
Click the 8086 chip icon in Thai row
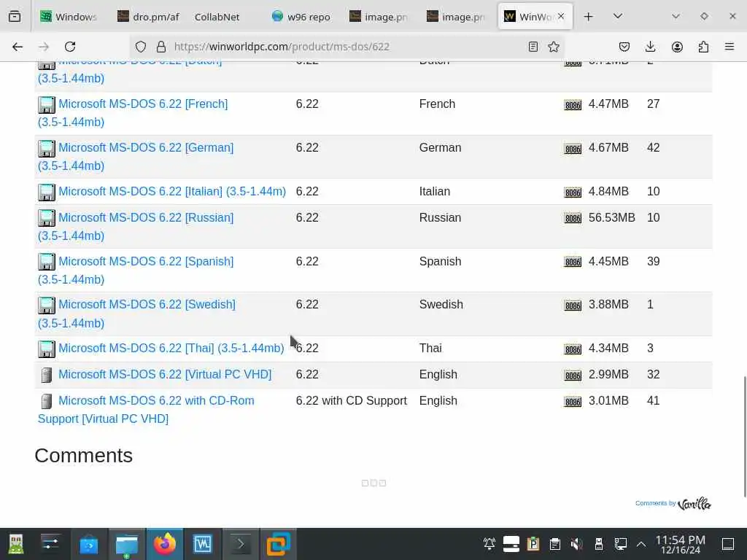pyautogui.click(x=573, y=349)
